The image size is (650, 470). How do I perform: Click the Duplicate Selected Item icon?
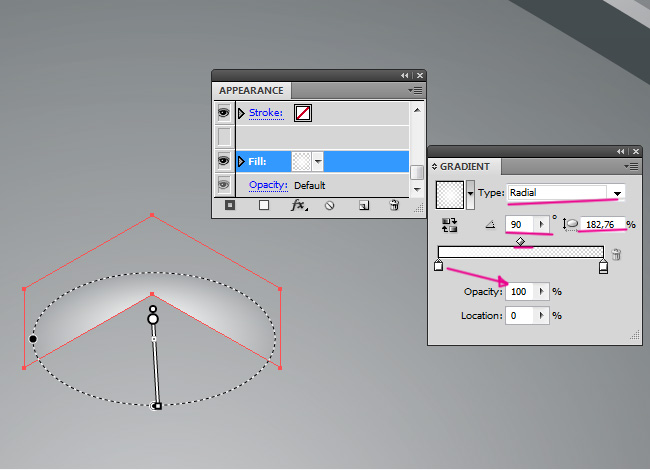coord(364,205)
